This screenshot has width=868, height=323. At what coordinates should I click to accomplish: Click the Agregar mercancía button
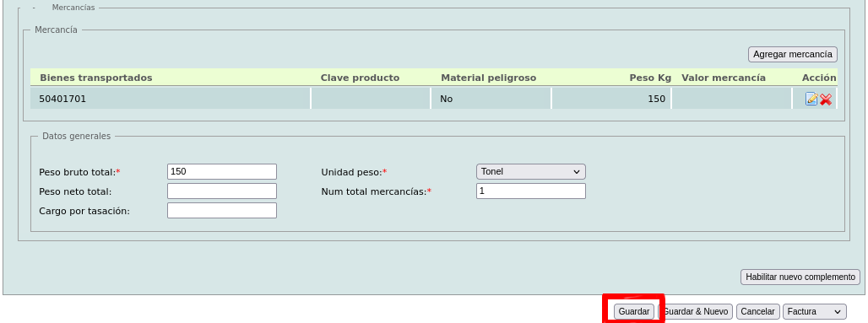tap(793, 54)
